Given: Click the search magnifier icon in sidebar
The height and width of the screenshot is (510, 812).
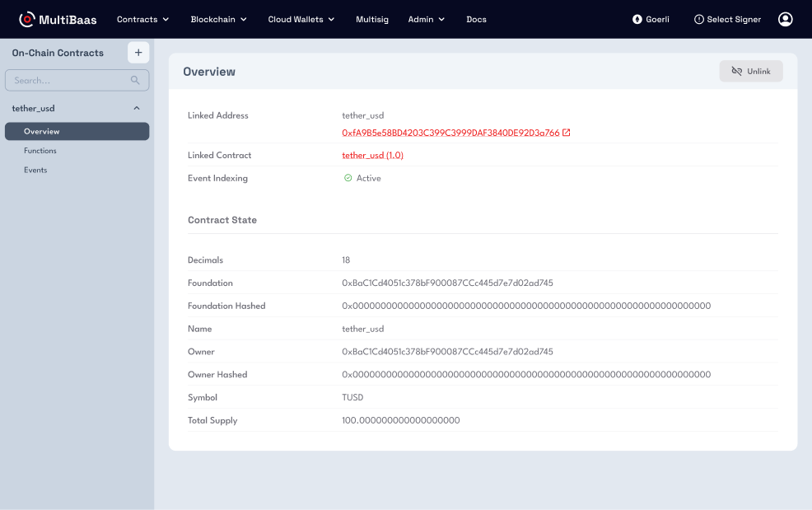Looking at the screenshot, I should tap(135, 81).
